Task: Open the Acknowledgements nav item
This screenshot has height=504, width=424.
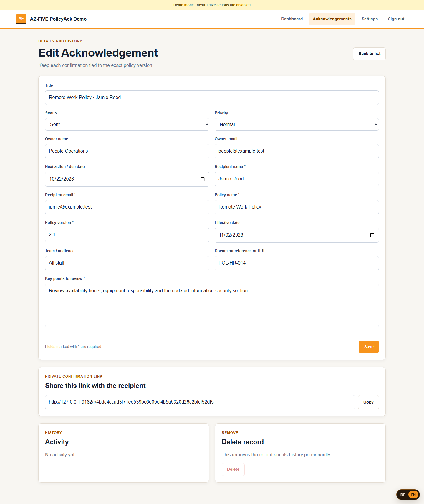Action: (332, 19)
